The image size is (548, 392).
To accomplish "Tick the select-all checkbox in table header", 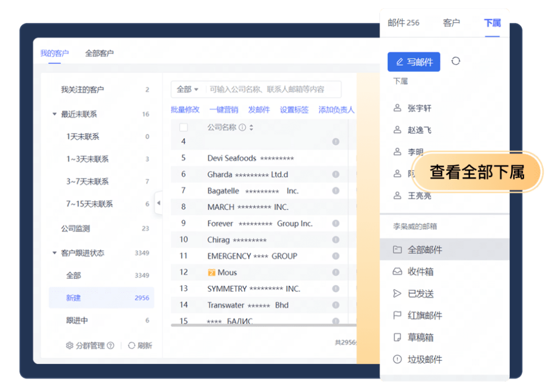I will coord(184,127).
